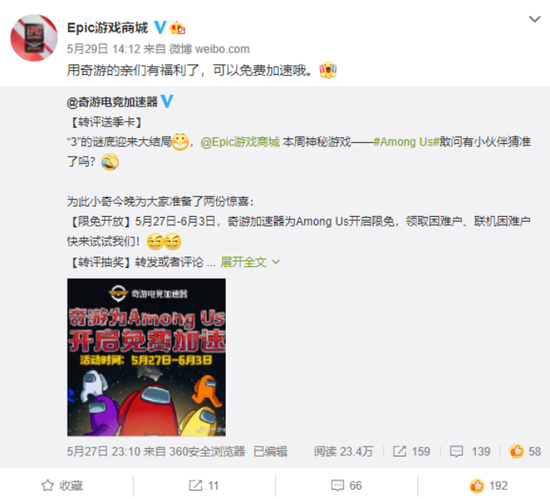Open the #Among Us# hashtag topic
This screenshot has width=550, height=499.
coord(406,142)
